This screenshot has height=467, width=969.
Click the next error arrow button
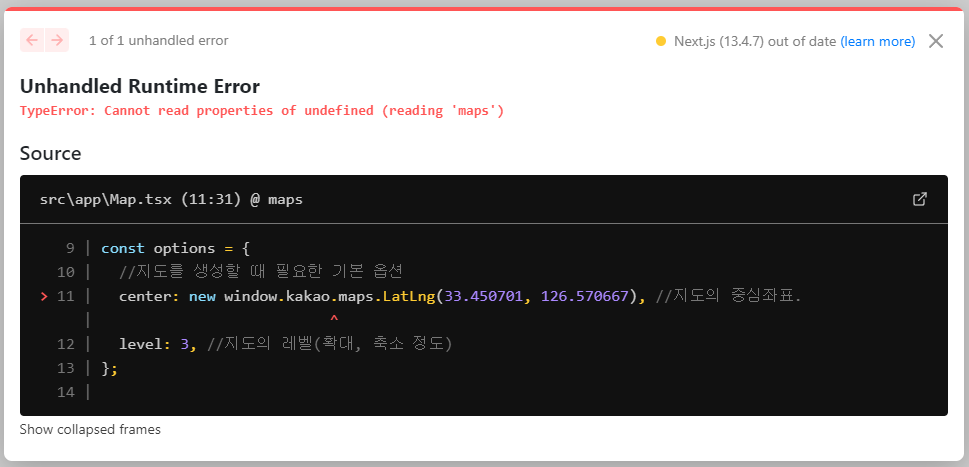coord(57,40)
